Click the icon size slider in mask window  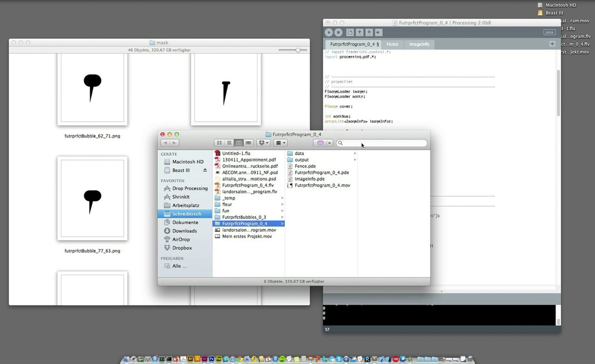coord(298,50)
